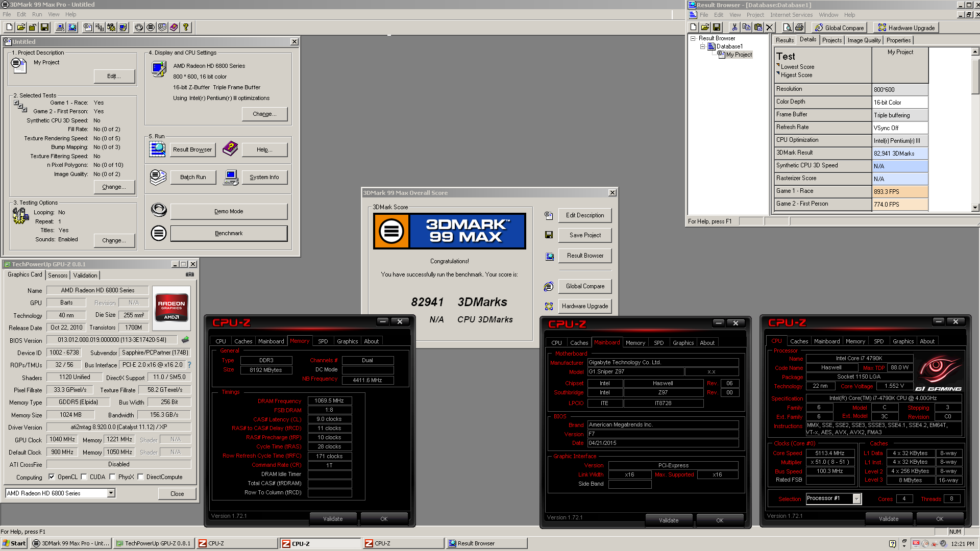The width and height of the screenshot is (980, 551).
Task: Click scroll up arrow in Result Browser details
Action: [975, 52]
